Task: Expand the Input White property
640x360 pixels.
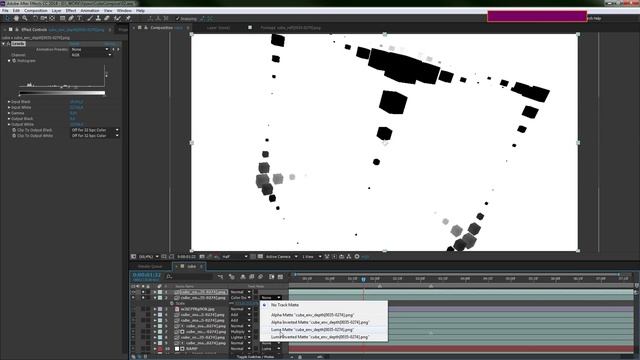Action: click(9, 107)
